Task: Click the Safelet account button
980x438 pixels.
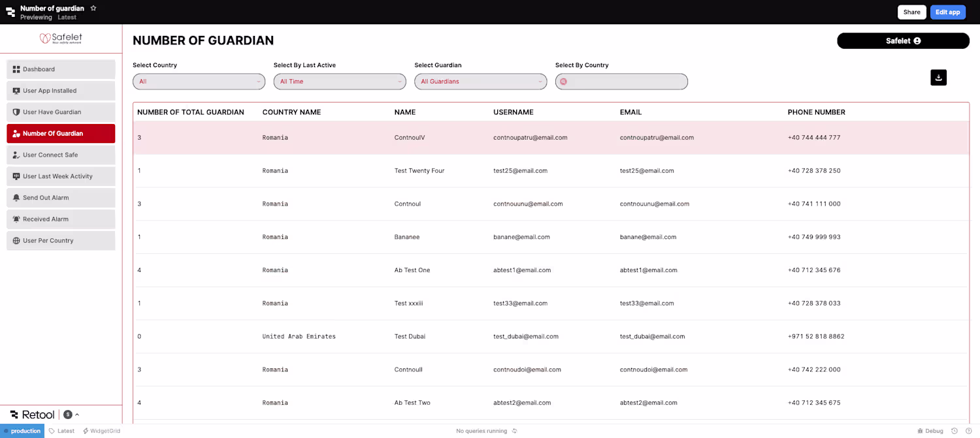Action: (x=903, y=40)
